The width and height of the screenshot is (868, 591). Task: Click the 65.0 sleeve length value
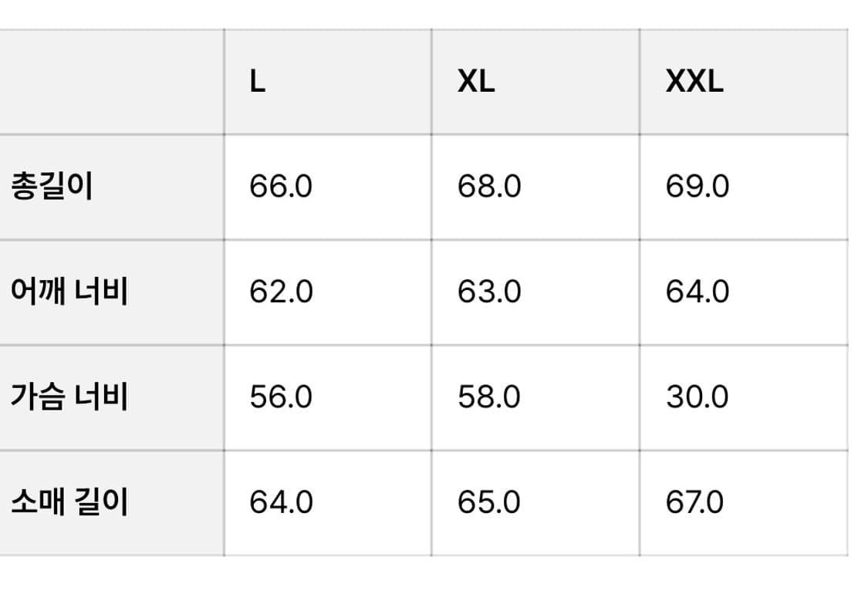click(489, 502)
